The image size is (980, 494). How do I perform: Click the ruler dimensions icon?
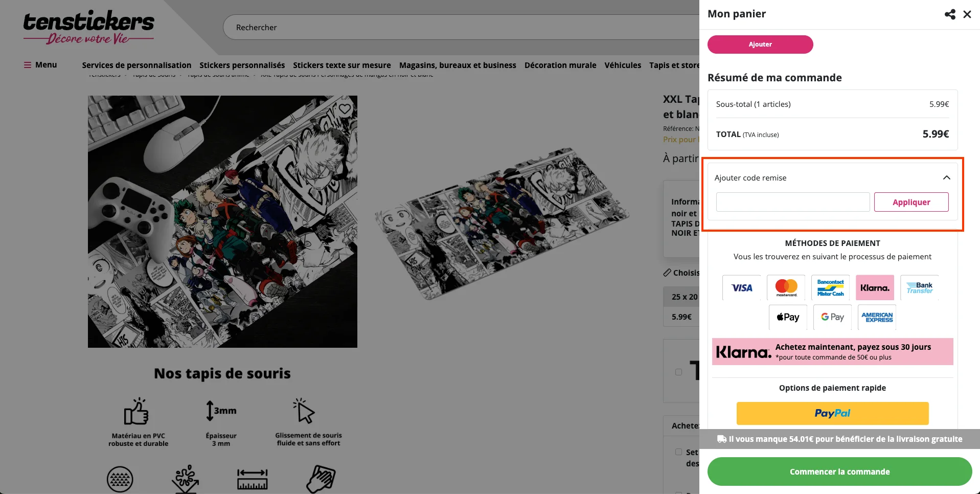point(253,479)
